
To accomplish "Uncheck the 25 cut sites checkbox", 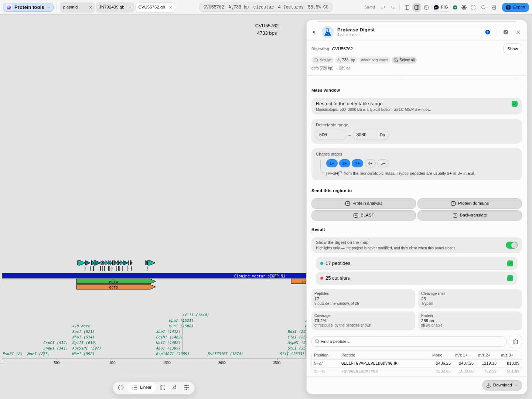I will tap(510, 278).
